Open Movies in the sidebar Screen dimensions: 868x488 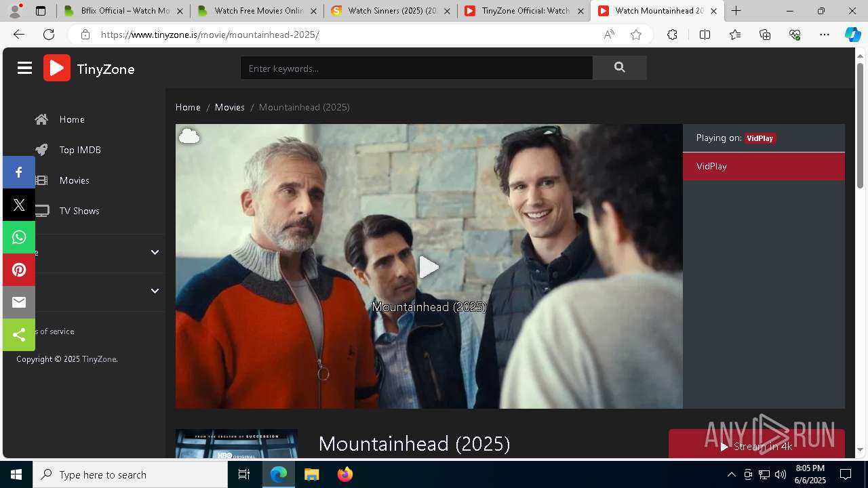(x=74, y=180)
